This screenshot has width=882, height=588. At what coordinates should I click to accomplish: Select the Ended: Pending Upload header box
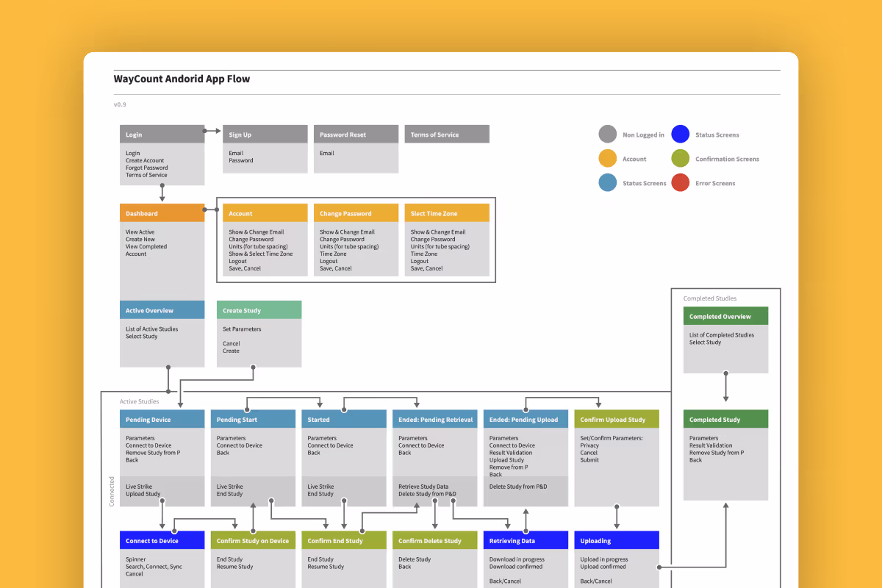[x=526, y=419]
